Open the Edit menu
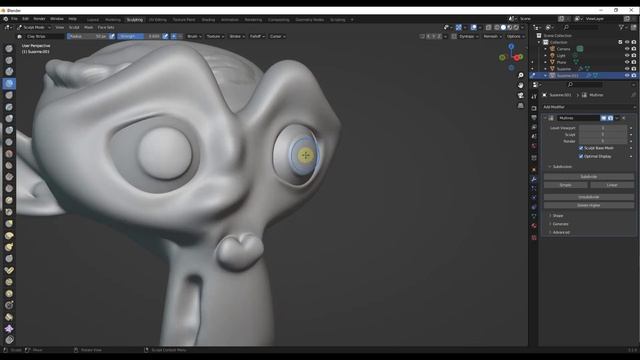 tap(25, 19)
